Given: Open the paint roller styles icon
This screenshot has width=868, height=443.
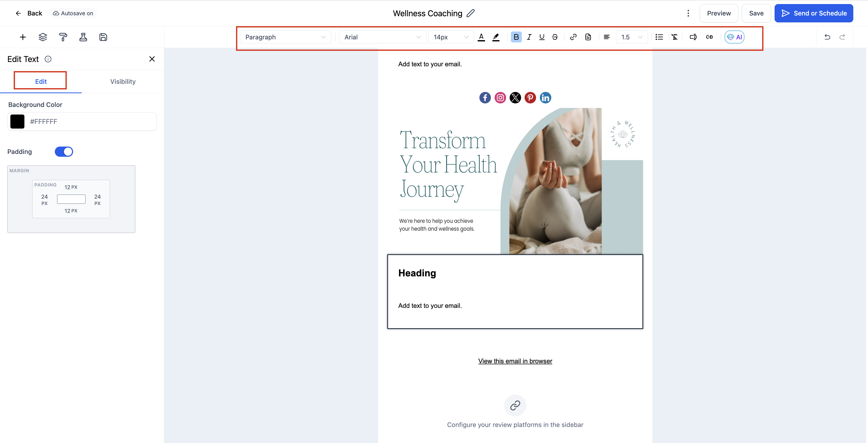Looking at the screenshot, I should [x=63, y=37].
